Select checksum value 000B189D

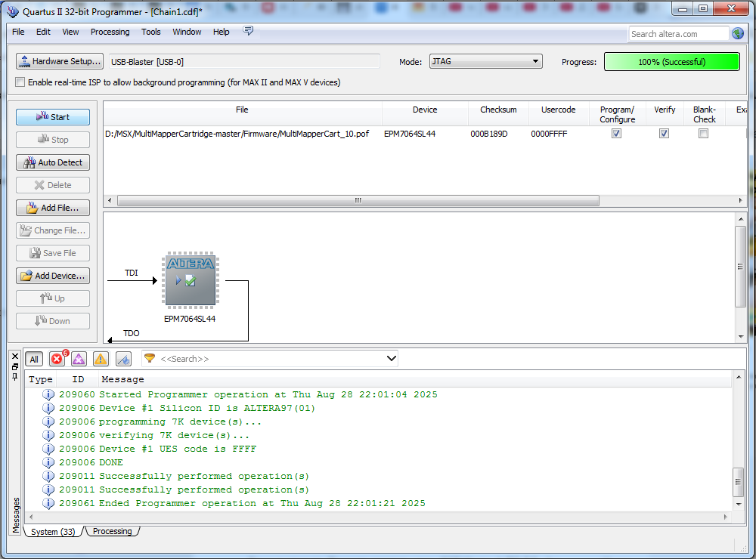coord(489,134)
